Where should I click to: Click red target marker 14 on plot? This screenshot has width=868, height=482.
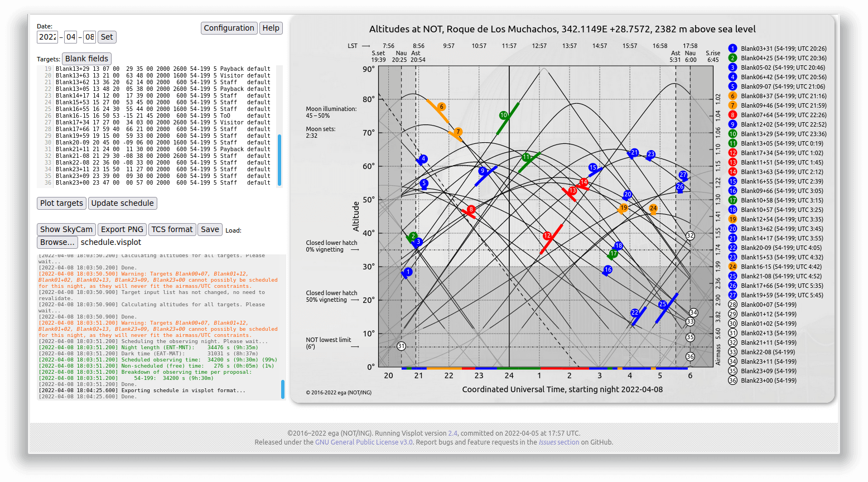coord(584,182)
